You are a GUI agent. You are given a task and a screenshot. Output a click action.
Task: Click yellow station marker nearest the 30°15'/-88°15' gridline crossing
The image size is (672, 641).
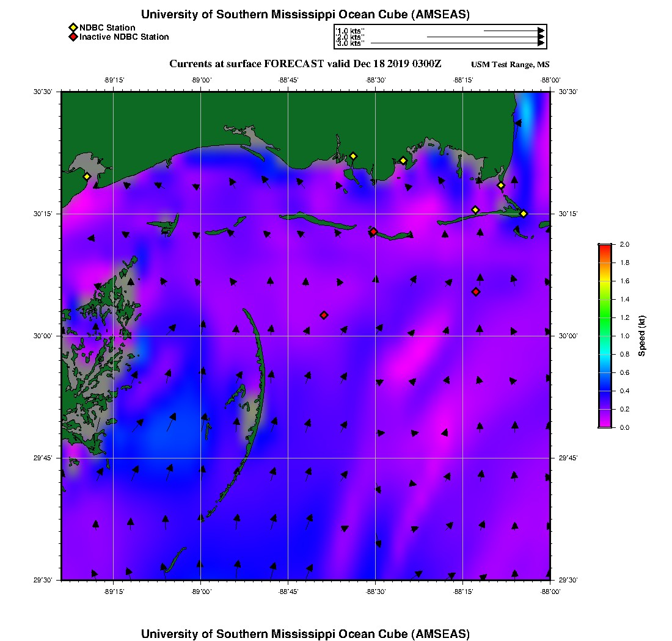click(475, 210)
